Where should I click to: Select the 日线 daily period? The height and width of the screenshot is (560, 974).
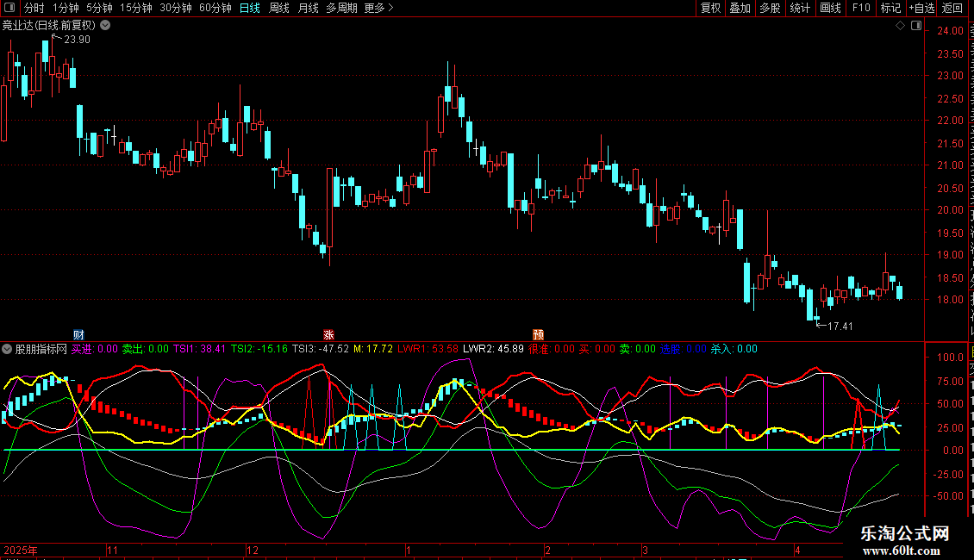250,8
